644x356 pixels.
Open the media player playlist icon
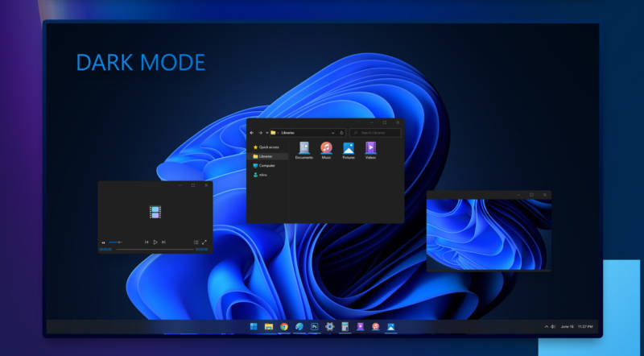point(196,242)
